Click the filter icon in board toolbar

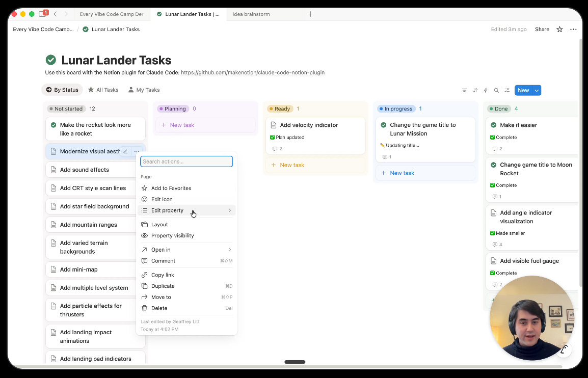pos(464,90)
